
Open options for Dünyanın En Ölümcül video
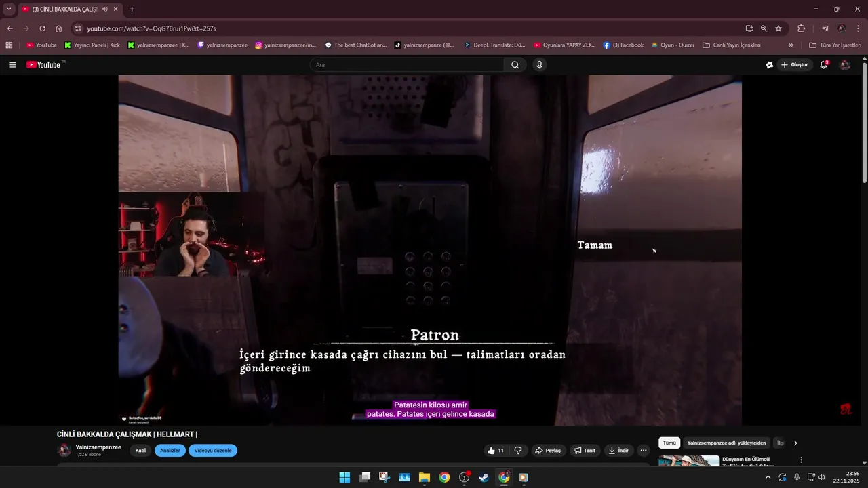coord(801,460)
